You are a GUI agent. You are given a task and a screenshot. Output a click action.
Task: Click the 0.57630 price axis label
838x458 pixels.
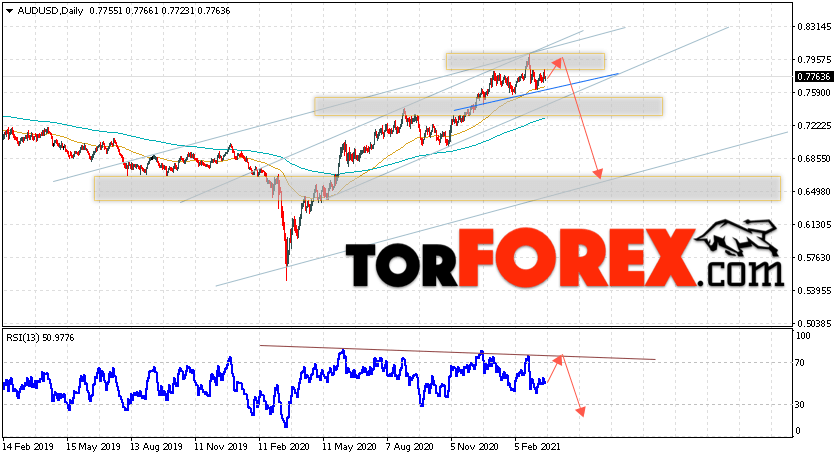coord(814,258)
